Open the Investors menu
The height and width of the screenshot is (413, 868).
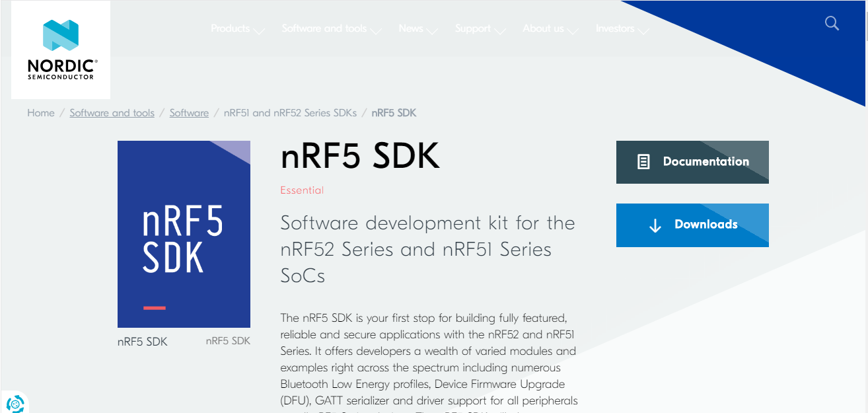(615, 28)
